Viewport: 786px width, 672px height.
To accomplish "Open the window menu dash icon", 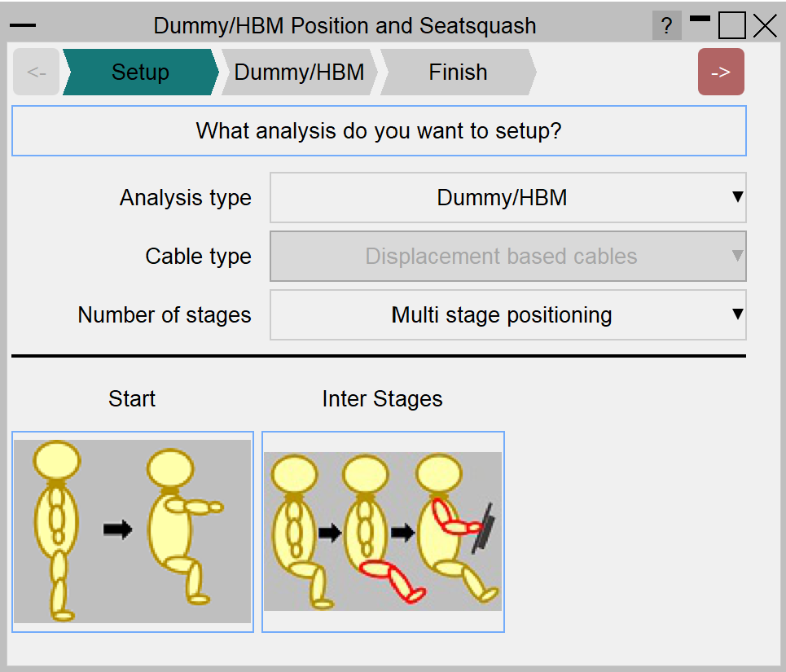I will (x=22, y=26).
